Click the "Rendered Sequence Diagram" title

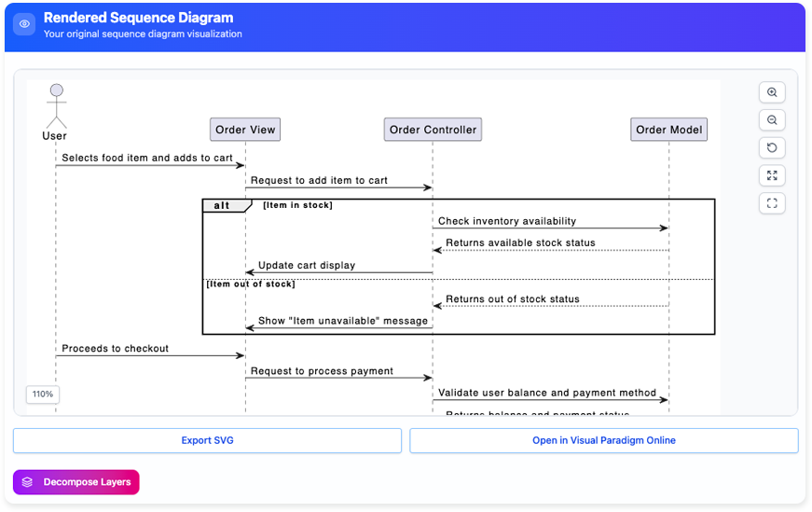click(x=138, y=18)
